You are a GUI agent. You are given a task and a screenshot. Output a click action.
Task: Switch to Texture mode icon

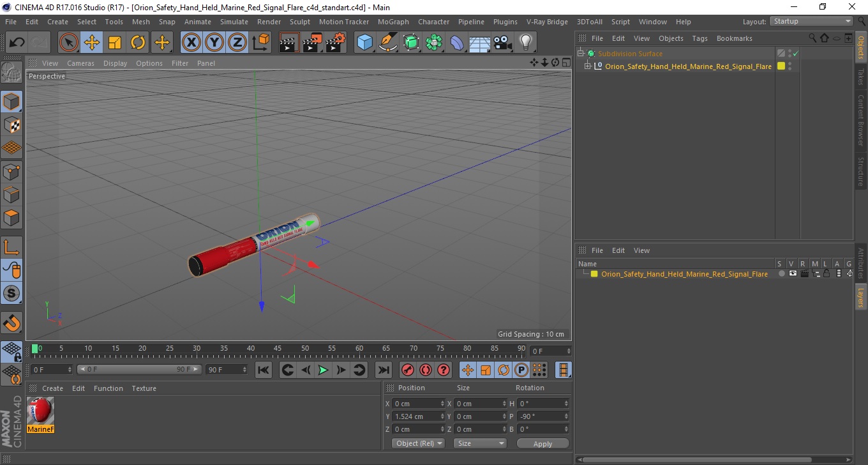pyautogui.click(x=11, y=125)
